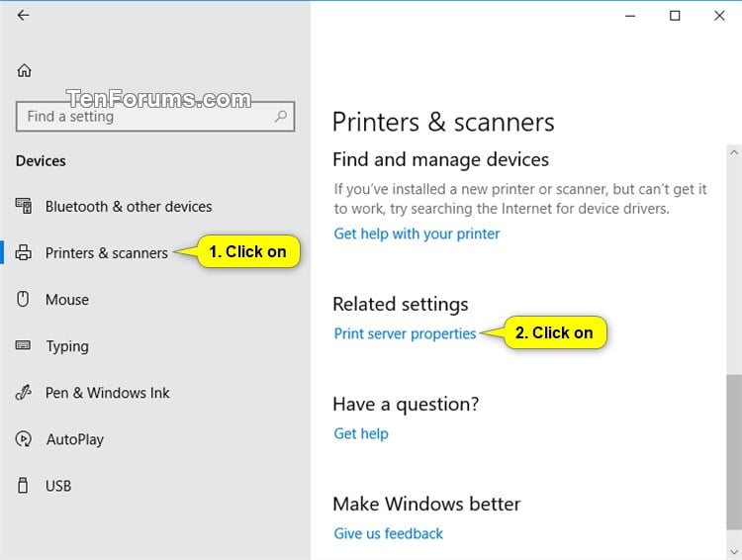This screenshot has width=742, height=560.
Task: Click the back arrow icon
Action: tap(23, 16)
